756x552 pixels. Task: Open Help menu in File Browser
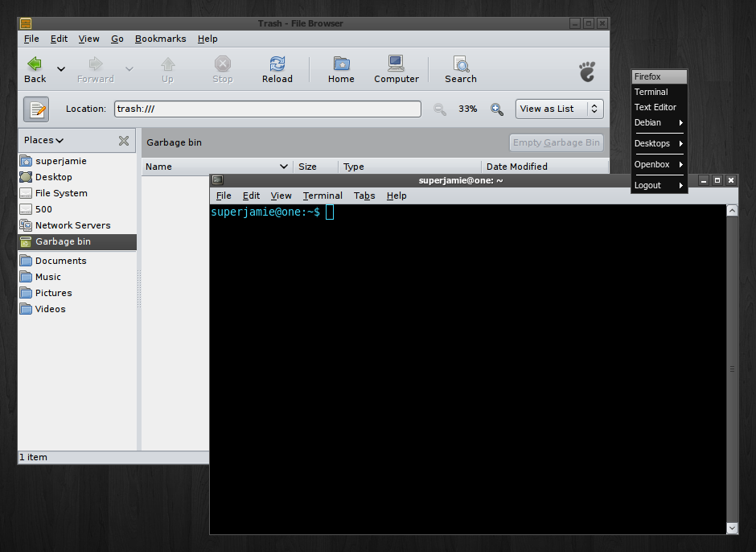click(207, 39)
